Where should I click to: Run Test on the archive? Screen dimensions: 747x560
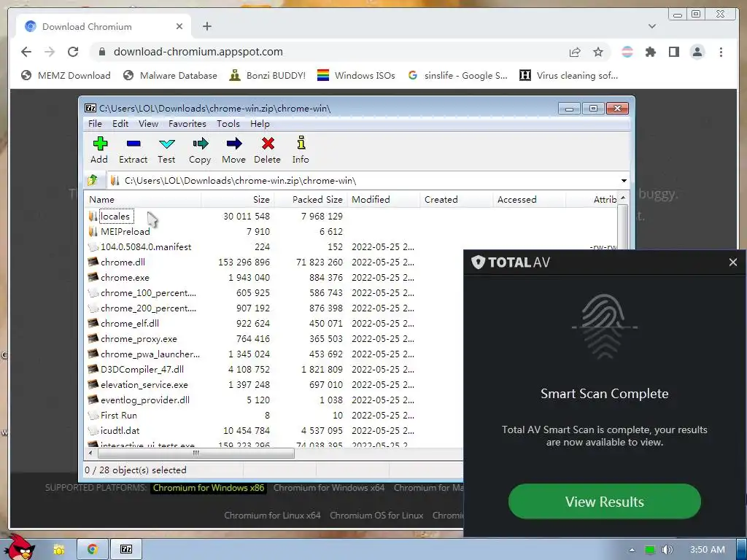[167, 150]
